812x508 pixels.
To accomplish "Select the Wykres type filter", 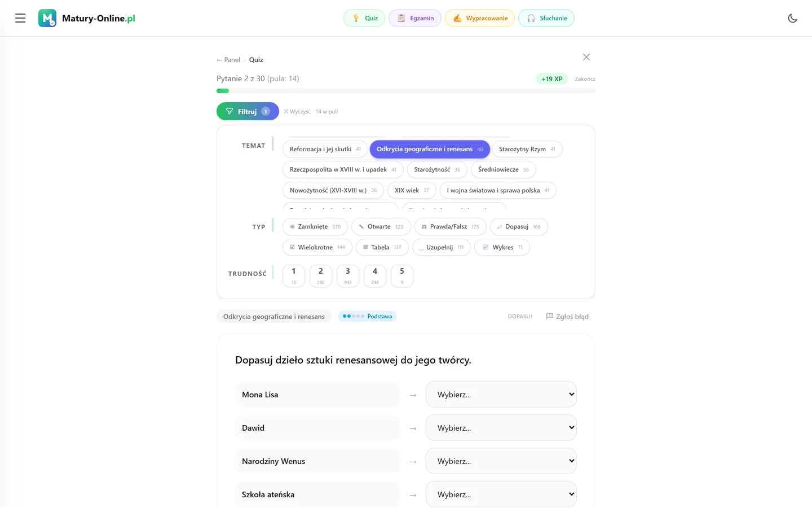I will 502,247.
